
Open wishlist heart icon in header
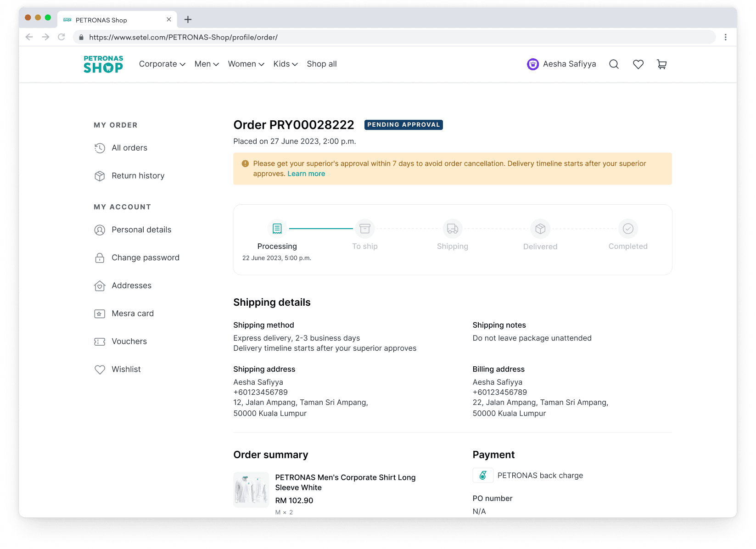click(638, 64)
